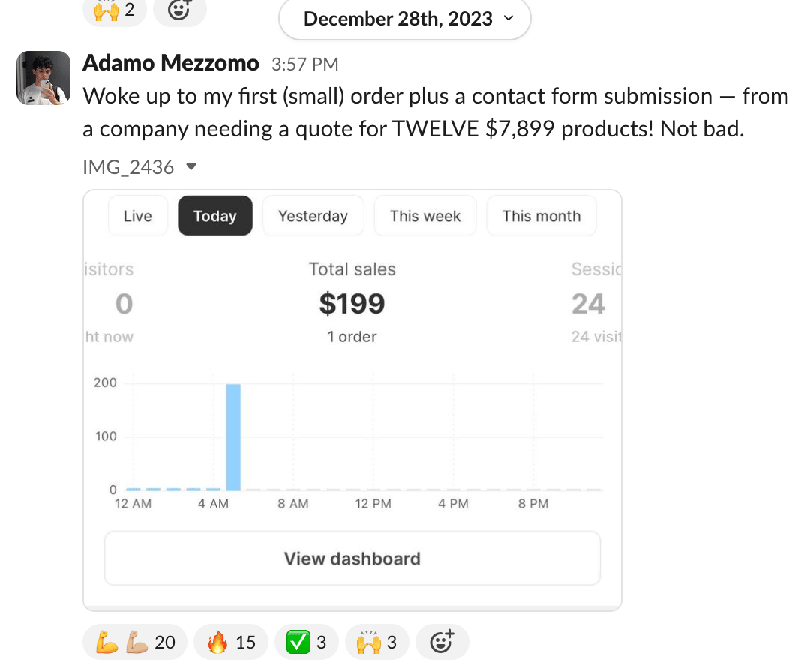The height and width of the screenshot is (672, 804).
Task: Switch to the This month tab
Action: pos(541,216)
